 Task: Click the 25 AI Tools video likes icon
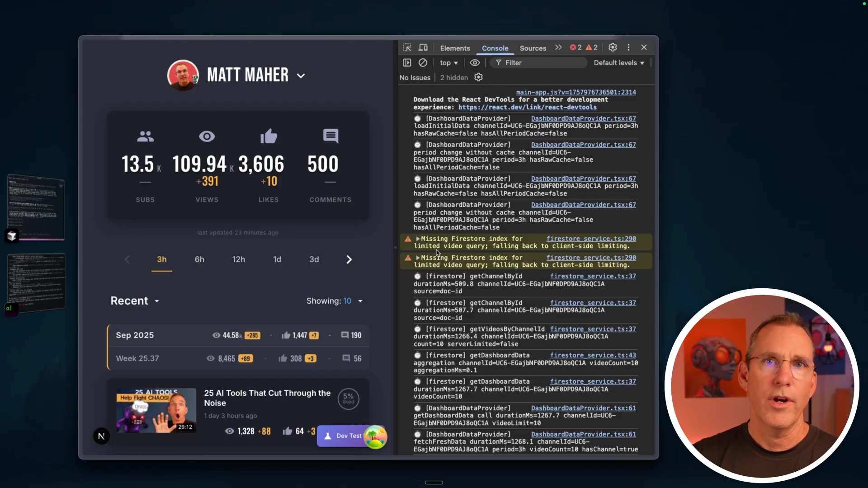point(287,431)
